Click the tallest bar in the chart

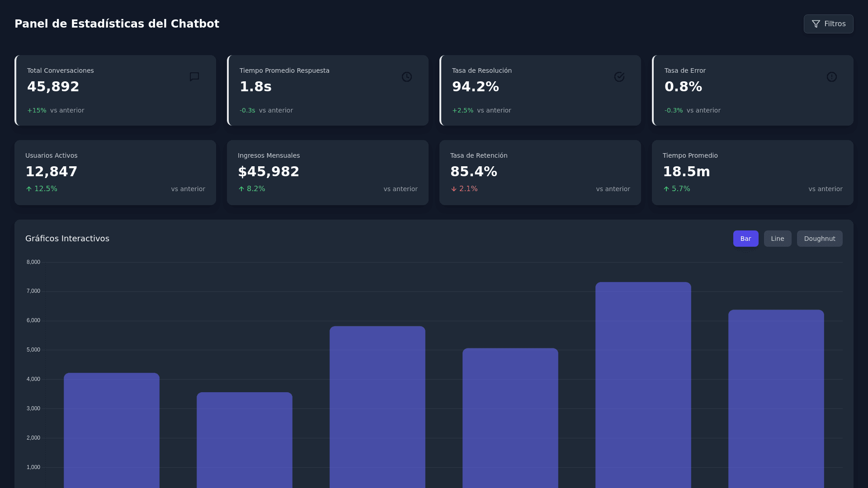(x=643, y=384)
